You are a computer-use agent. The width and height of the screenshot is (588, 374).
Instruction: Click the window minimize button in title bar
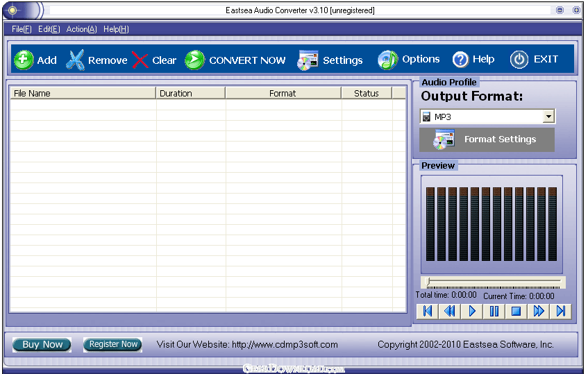(x=560, y=10)
